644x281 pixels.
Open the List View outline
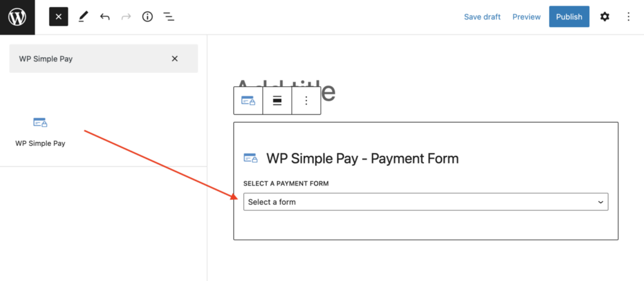[x=169, y=17]
